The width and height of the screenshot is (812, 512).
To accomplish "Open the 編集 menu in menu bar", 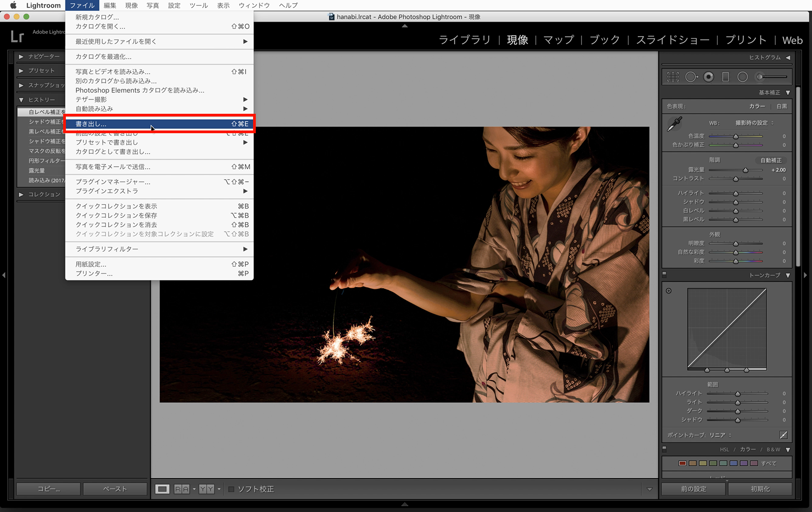I will click(110, 5).
